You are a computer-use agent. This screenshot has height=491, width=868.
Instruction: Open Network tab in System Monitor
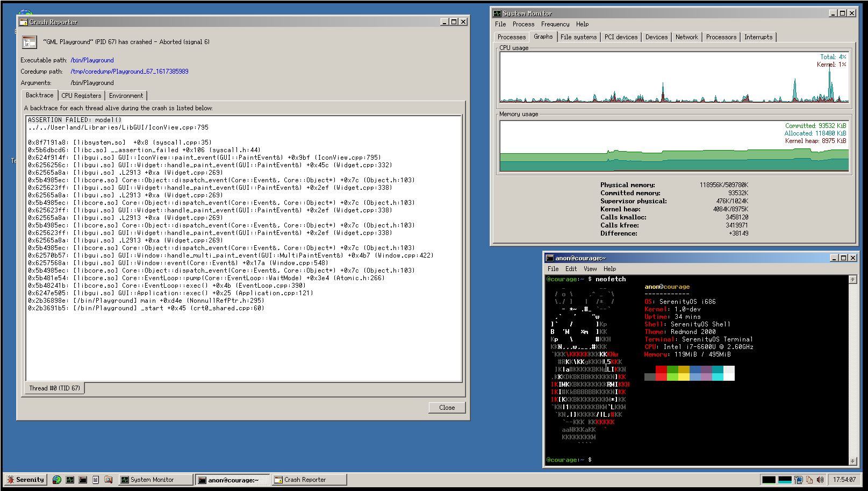(687, 37)
